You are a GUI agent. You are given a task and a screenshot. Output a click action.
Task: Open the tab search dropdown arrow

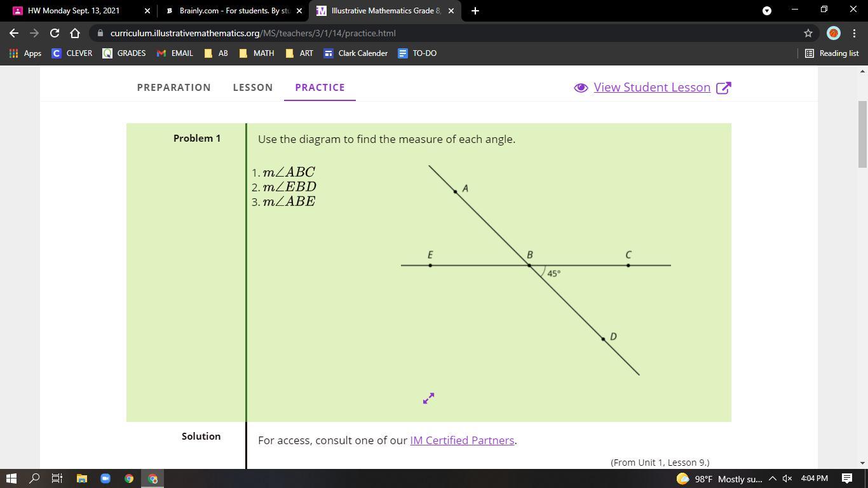pyautogui.click(x=766, y=11)
